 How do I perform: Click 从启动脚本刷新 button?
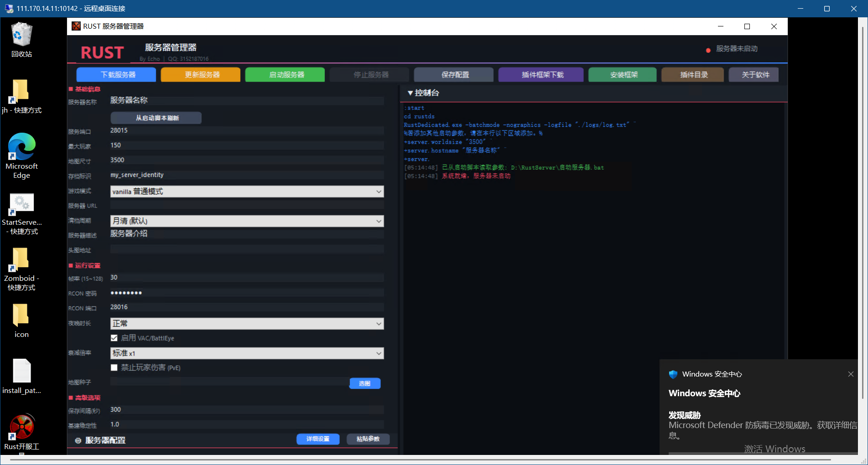(156, 118)
